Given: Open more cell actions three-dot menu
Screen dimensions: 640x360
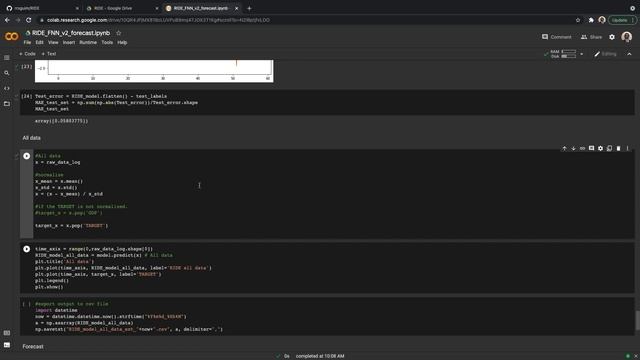Looking at the screenshot, I should [628, 149].
